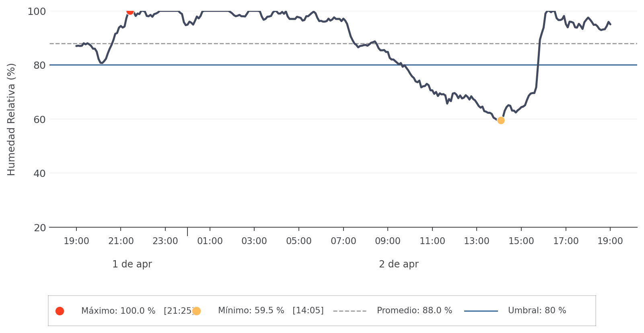Image resolution: width=644 pixels, height=333 pixels.
Task: Toggle the "Mínimo: 59.5 %" legend entry
Action: [x=251, y=311]
